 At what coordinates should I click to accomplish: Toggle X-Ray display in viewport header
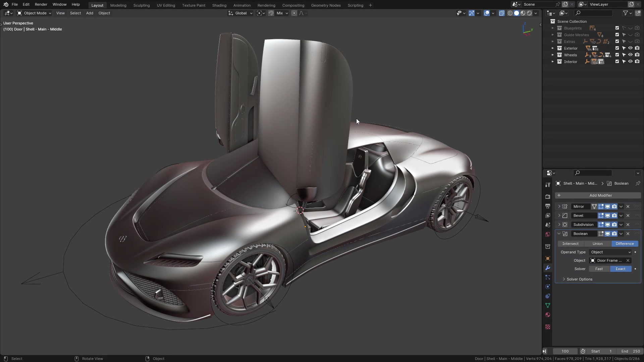(x=501, y=13)
